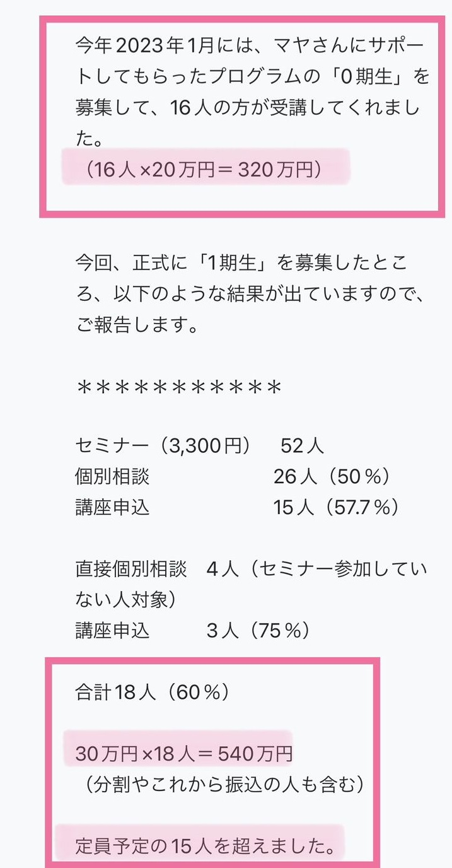Click the セミナー(3,300円) label

pyautogui.click(x=162, y=447)
